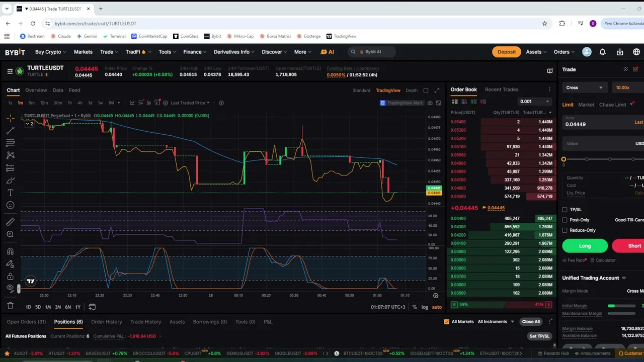Image resolution: width=644 pixels, height=362 pixels.
Task: Show only sell orders in the order book
Action: tap(482, 102)
